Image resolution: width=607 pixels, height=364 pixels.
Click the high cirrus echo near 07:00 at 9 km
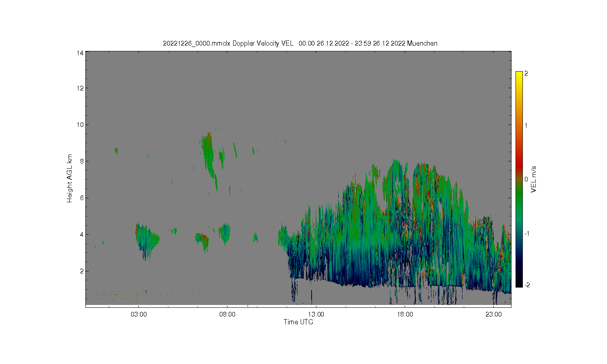click(x=208, y=156)
